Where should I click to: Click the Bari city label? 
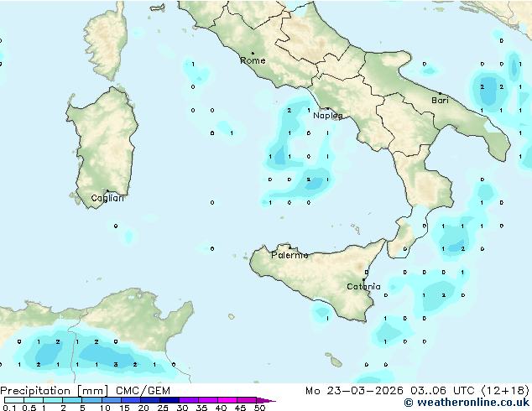click(x=440, y=101)
